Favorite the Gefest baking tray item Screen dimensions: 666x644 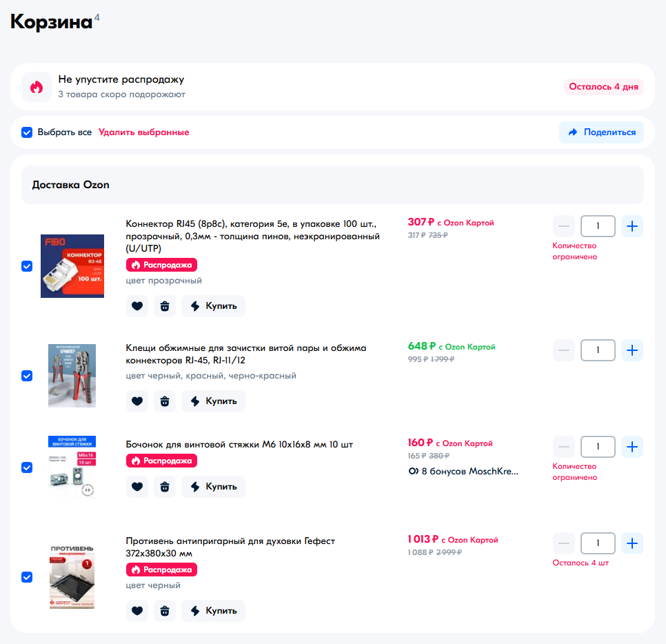click(137, 611)
